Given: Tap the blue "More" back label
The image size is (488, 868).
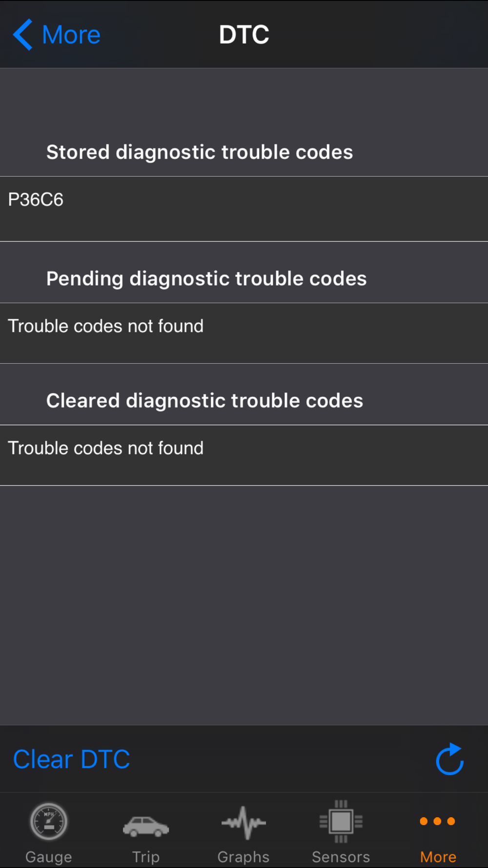Looking at the screenshot, I should coord(71,35).
